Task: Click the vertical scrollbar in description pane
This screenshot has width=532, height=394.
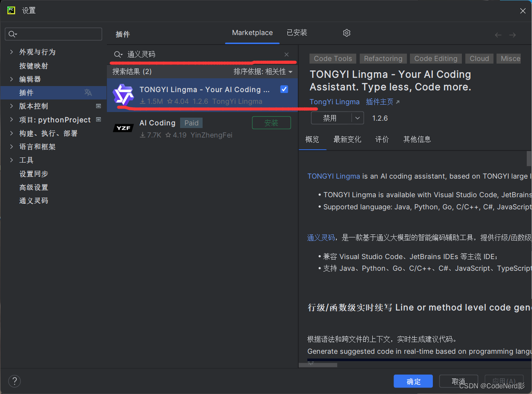Action: [529, 159]
